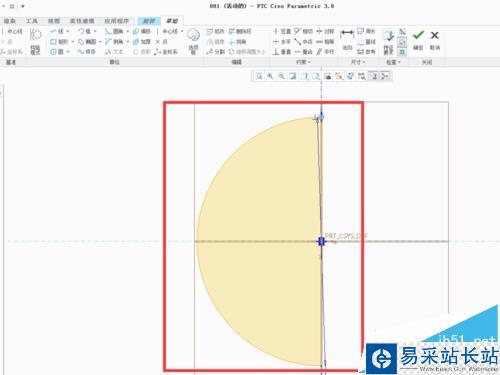The width and height of the screenshot is (500, 375).
Task: Click the 周长 perimeter dimension tool
Action: point(366,31)
